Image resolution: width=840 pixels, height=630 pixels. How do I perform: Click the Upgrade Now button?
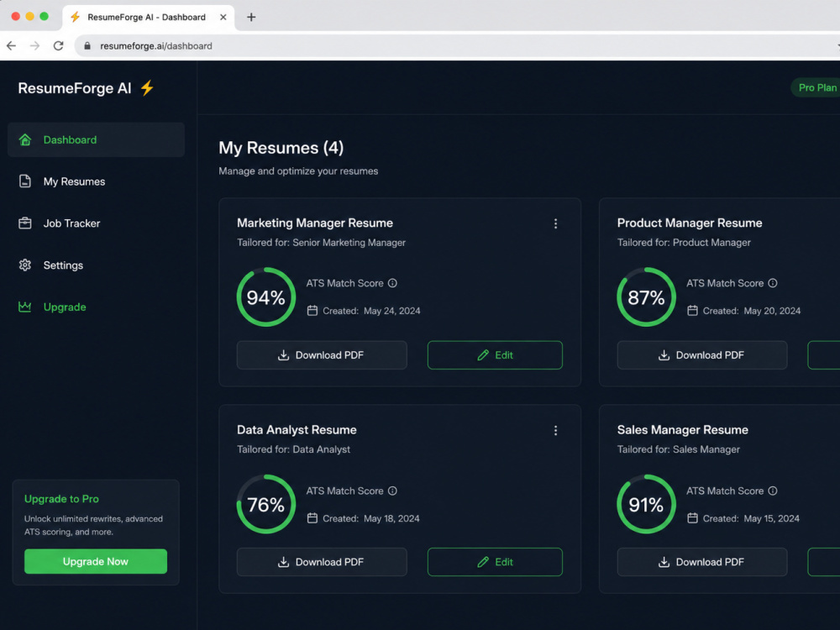96,561
